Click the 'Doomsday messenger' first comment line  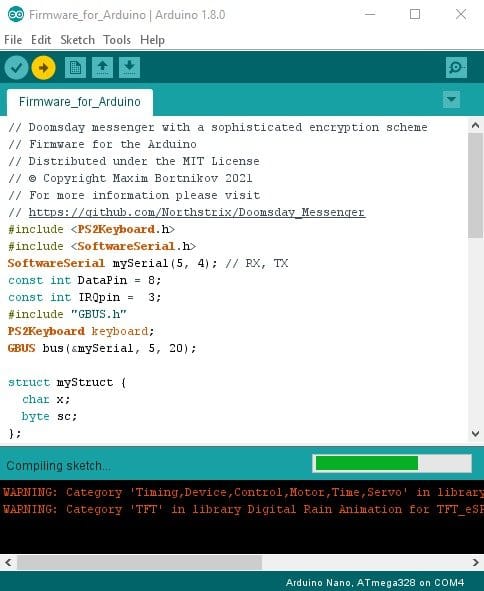pyautogui.click(x=217, y=127)
